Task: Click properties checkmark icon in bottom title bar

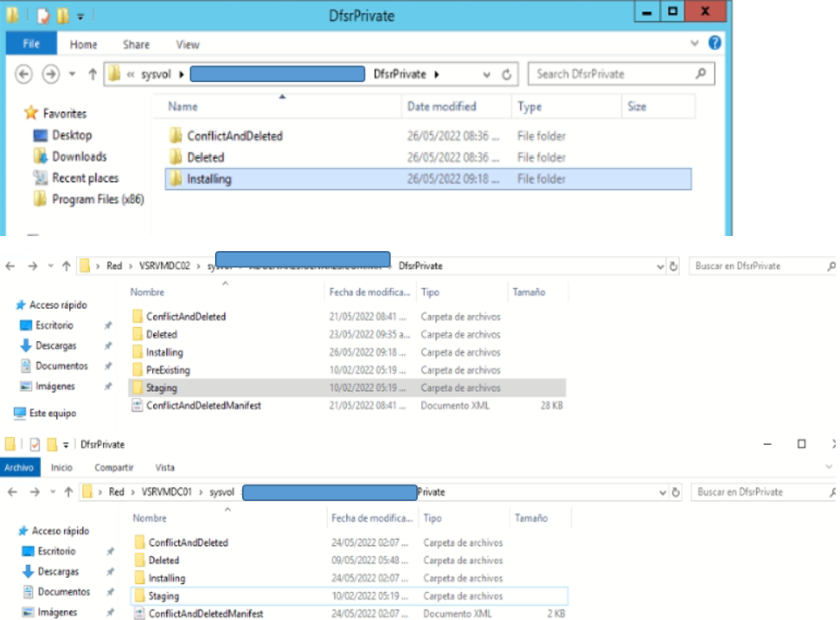Action: pyautogui.click(x=35, y=444)
